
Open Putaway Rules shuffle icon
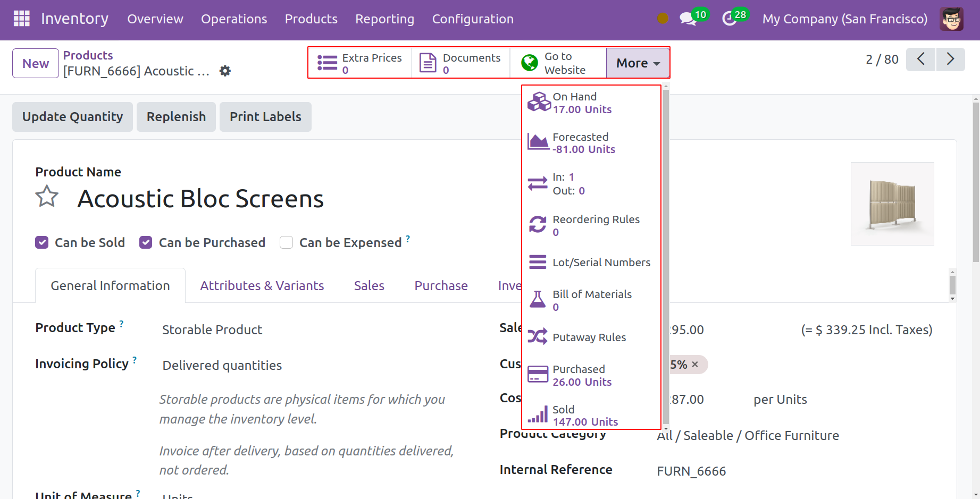click(538, 337)
